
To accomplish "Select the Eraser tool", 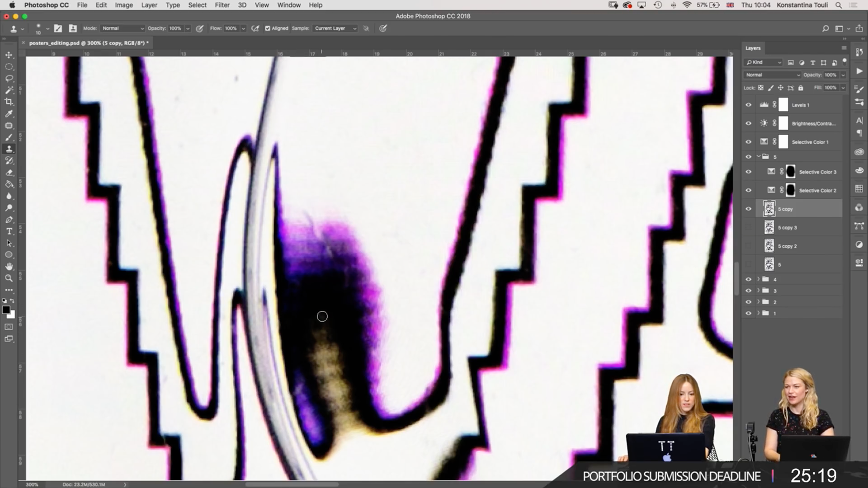I will pos(9,173).
